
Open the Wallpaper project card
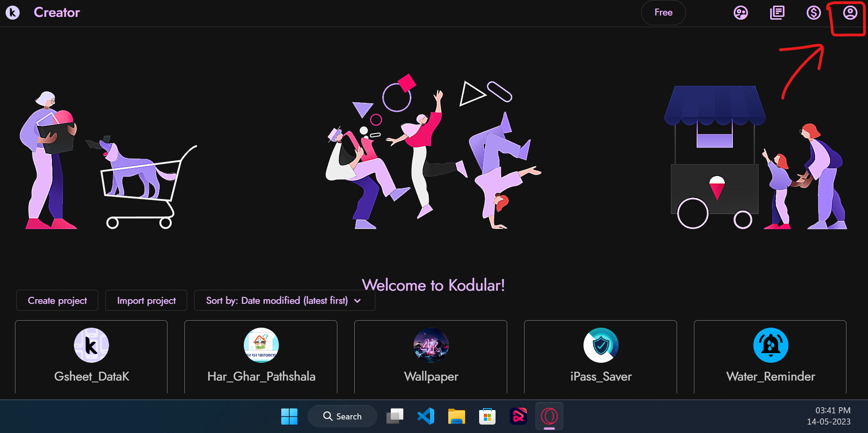tap(430, 357)
